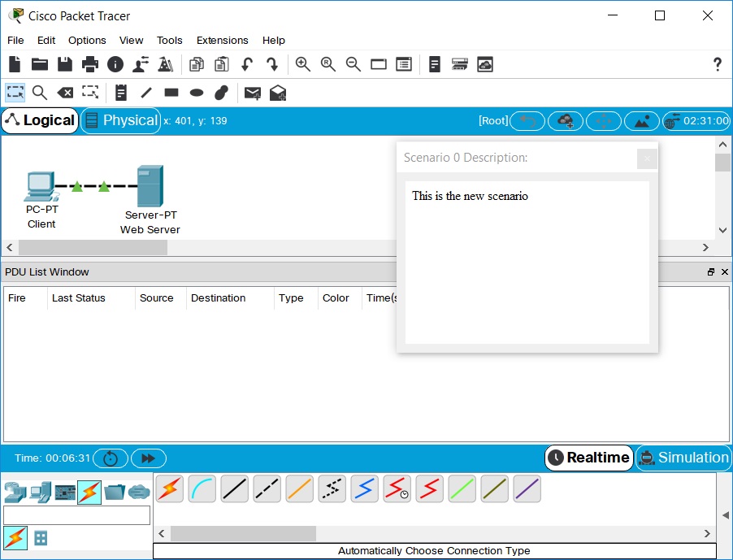Choose the automatic connection lightning icon
The height and width of the screenshot is (560, 733).
[x=170, y=488]
